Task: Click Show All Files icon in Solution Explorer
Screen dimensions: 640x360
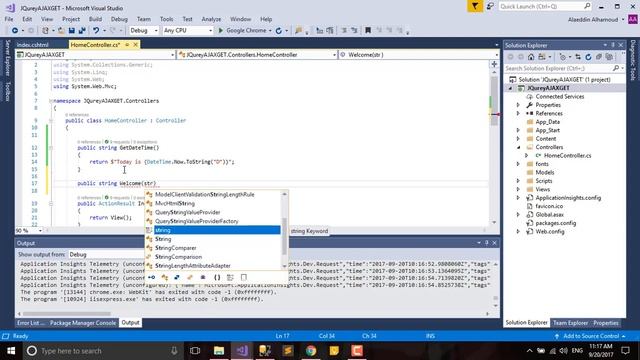Action: click(x=609, y=57)
